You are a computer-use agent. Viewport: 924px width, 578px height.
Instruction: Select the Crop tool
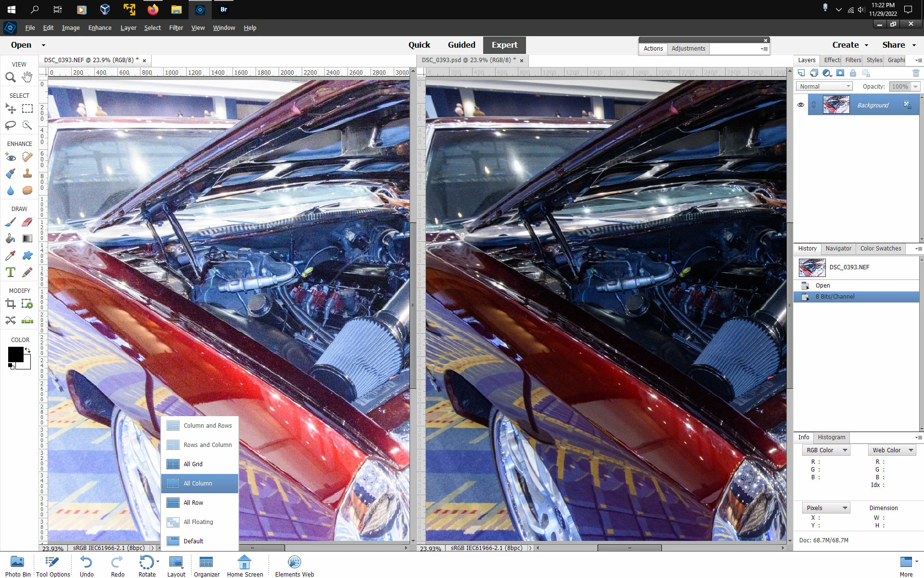(10, 303)
